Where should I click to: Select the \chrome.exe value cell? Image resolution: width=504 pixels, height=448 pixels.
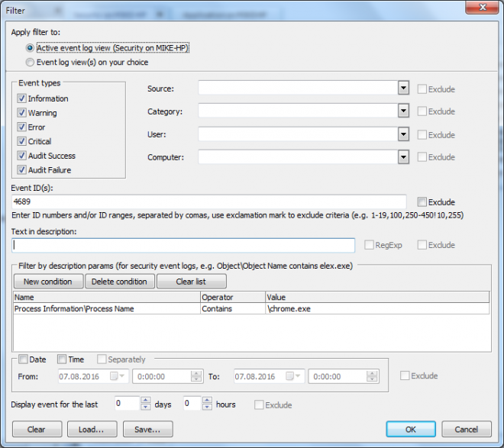[378, 308]
